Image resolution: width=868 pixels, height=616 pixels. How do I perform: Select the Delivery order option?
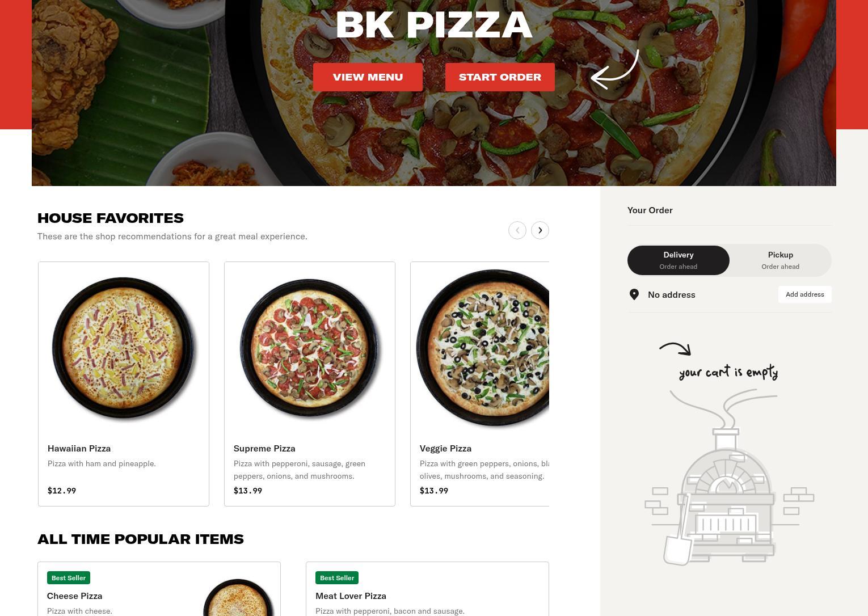(679, 260)
